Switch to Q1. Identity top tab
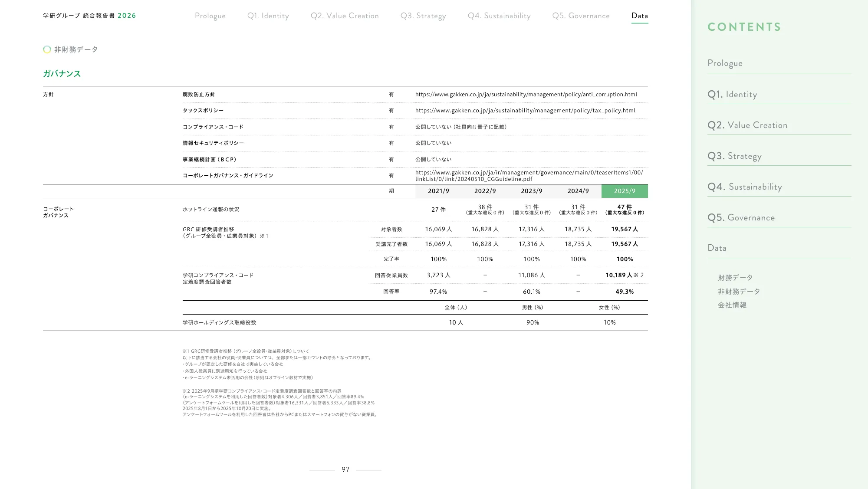The width and height of the screenshot is (868, 489). pyautogui.click(x=268, y=16)
